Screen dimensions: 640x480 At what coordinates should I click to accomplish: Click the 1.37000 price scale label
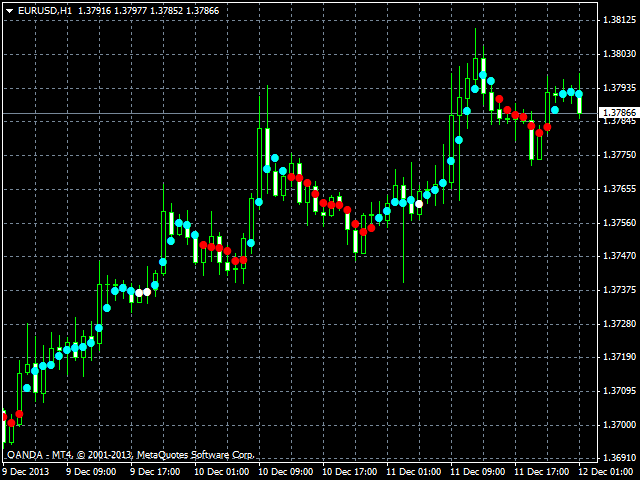[619, 425]
